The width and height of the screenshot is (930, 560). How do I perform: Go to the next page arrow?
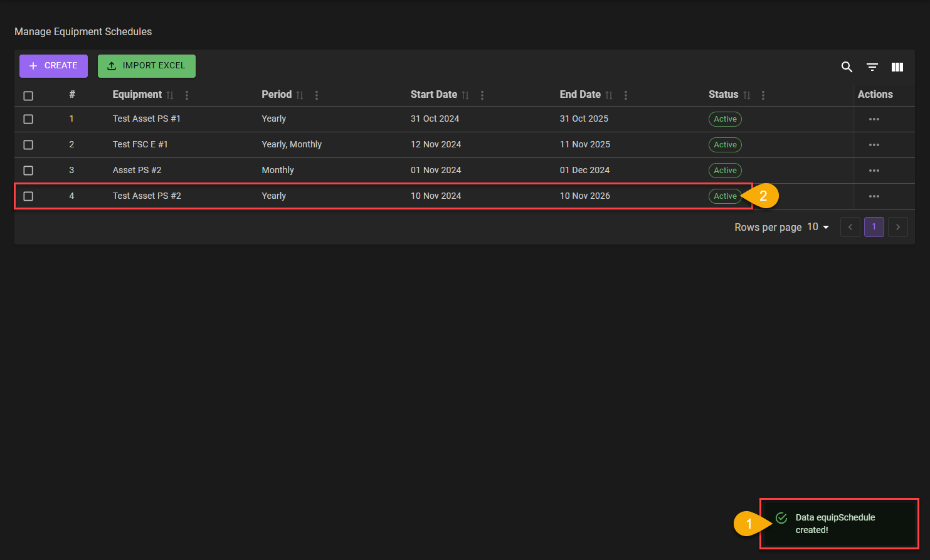pos(898,227)
